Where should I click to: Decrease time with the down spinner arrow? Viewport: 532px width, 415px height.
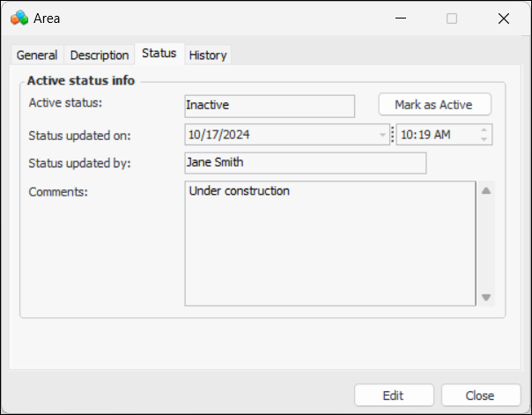(484, 139)
